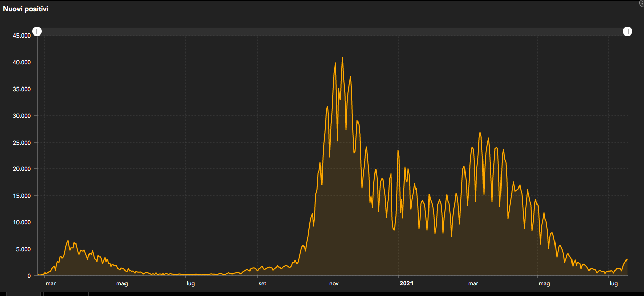The image size is (644, 296).
Task: Click the "10.000" value on the vertical axis
Action: (x=23, y=222)
